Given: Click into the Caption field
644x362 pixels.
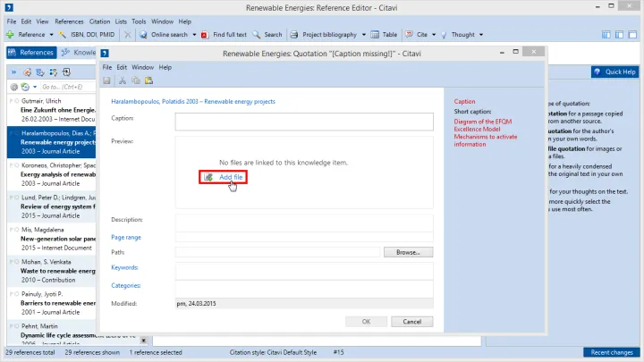Looking at the screenshot, I should tap(304, 122).
